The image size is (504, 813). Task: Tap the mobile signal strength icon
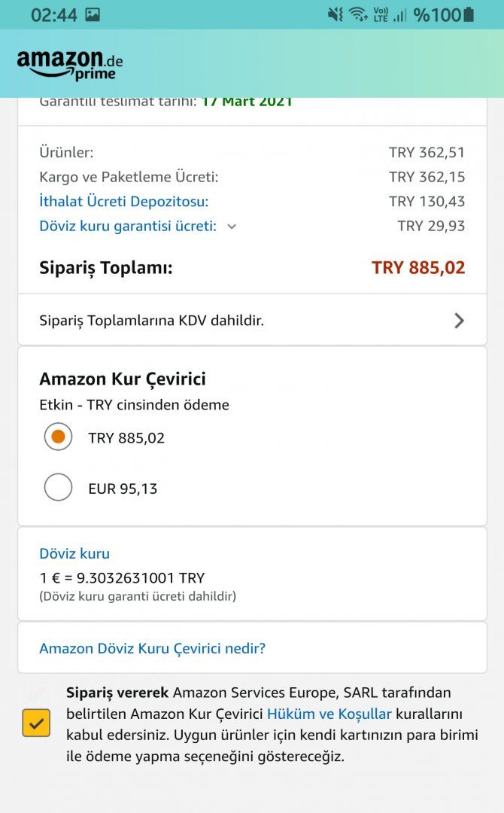coord(399,14)
